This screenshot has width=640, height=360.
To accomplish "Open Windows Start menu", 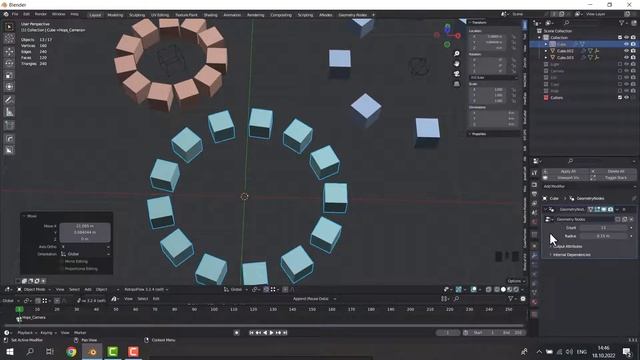I will pos(10,351).
